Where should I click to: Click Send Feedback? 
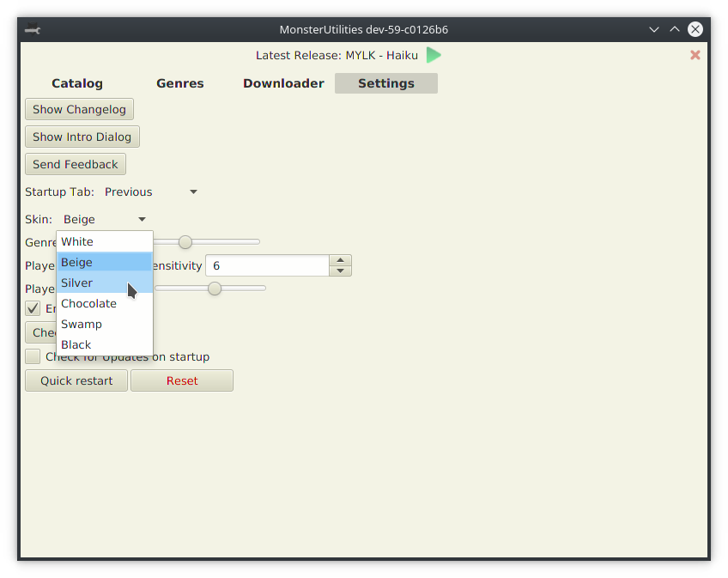[x=76, y=165]
